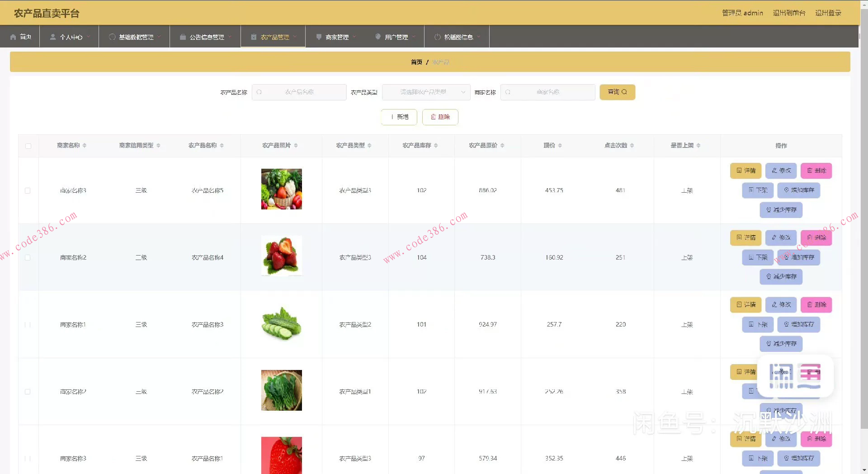Image resolution: width=868 pixels, height=474 pixels.
Task: Check the row checkbox for 农产品名称5
Action: click(x=28, y=190)
